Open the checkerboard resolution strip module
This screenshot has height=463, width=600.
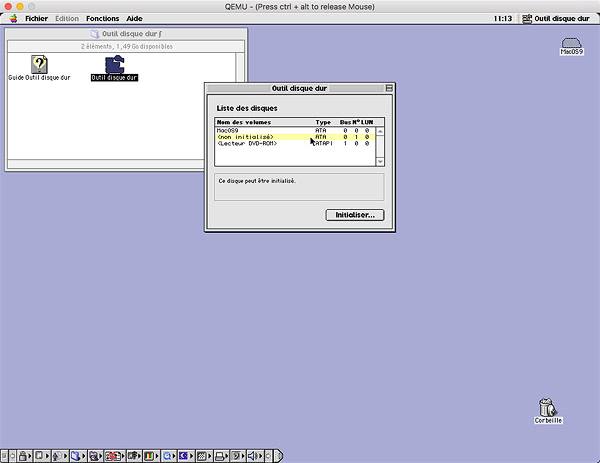point(204,456)
